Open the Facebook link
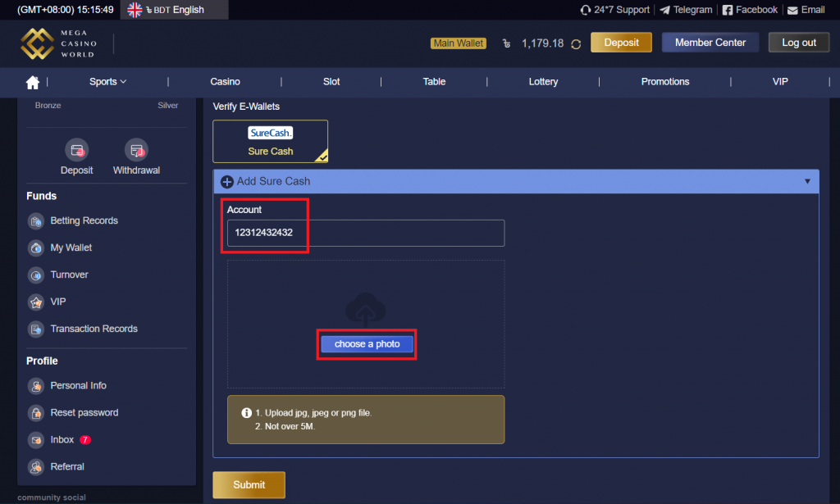Image resolution: width=840 pixels, height=504 pixels. [756, 10]
